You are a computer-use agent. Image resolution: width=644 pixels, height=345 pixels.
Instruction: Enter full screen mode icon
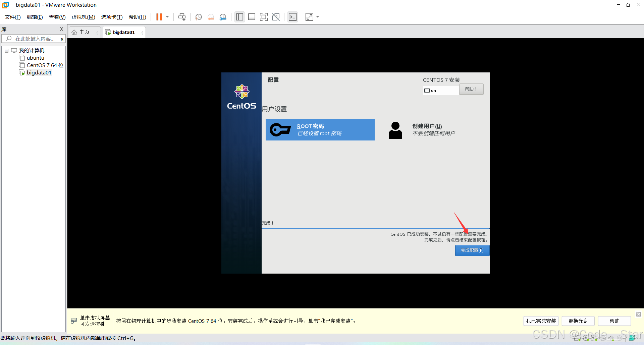[x=264, y=17]
